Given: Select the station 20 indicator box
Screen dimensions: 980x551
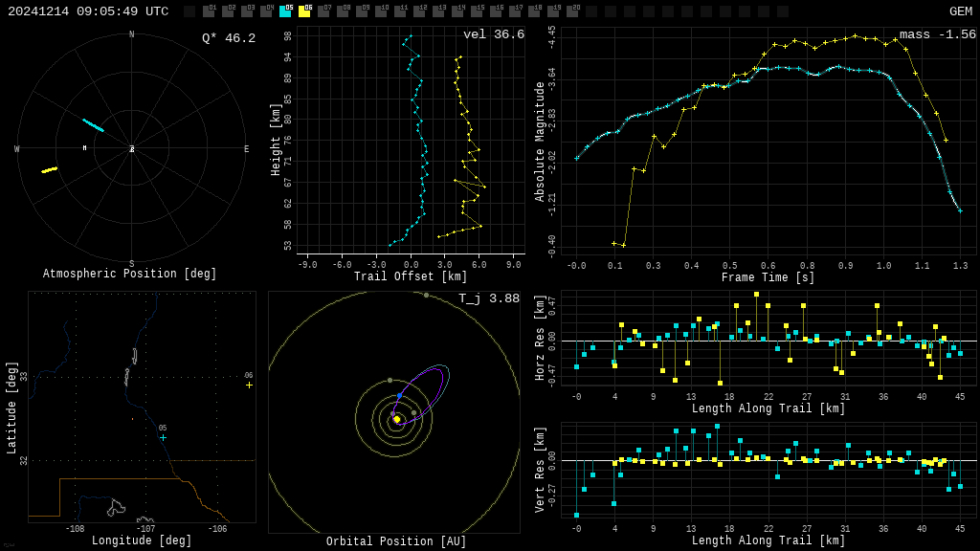Looking at the screenshot, I should [x=572, y=11].
